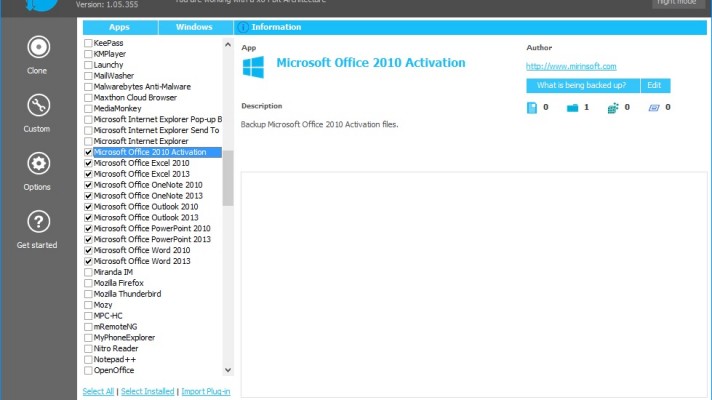Click the app list scroll down arrow
The width and height of the screenshot is (712, 400).
(x=228, y=370)
